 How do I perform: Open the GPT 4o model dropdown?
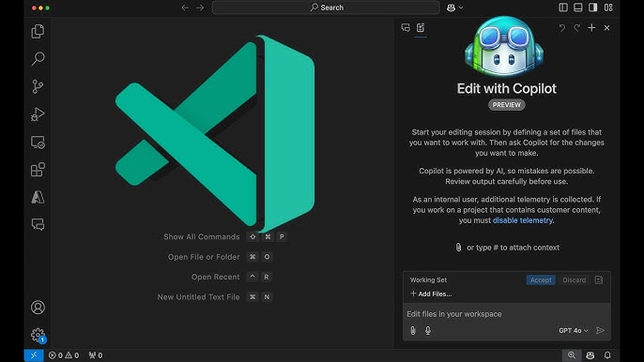click(574, 330)
